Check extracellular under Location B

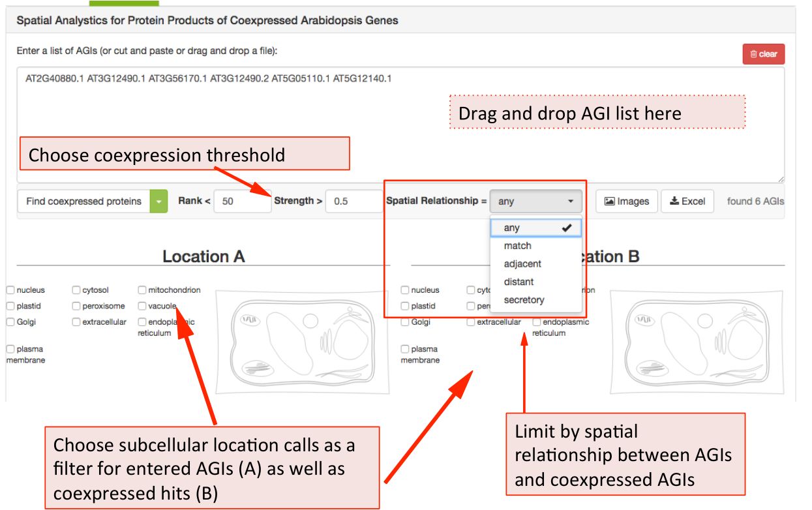pyautogui.click(x=472, y=322)
